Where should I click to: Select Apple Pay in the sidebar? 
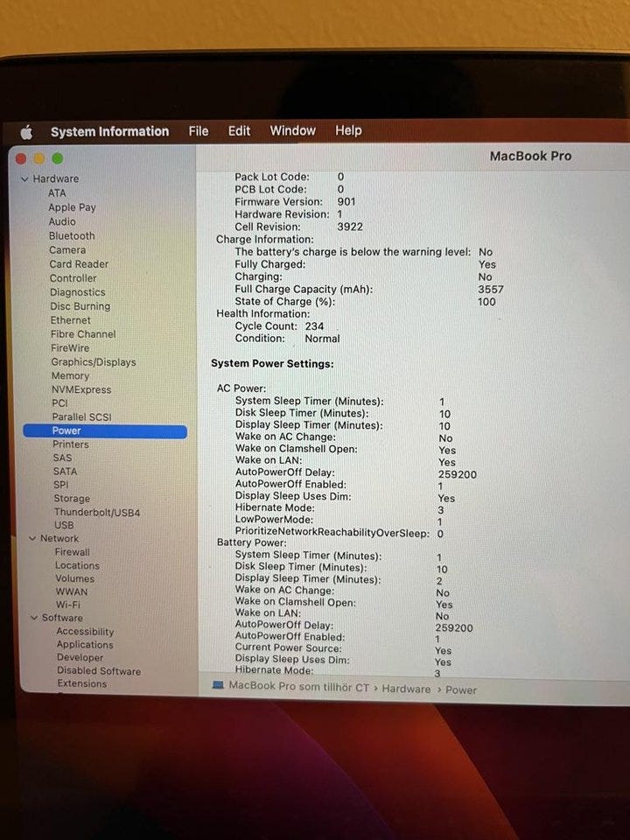tap(72, 207)
